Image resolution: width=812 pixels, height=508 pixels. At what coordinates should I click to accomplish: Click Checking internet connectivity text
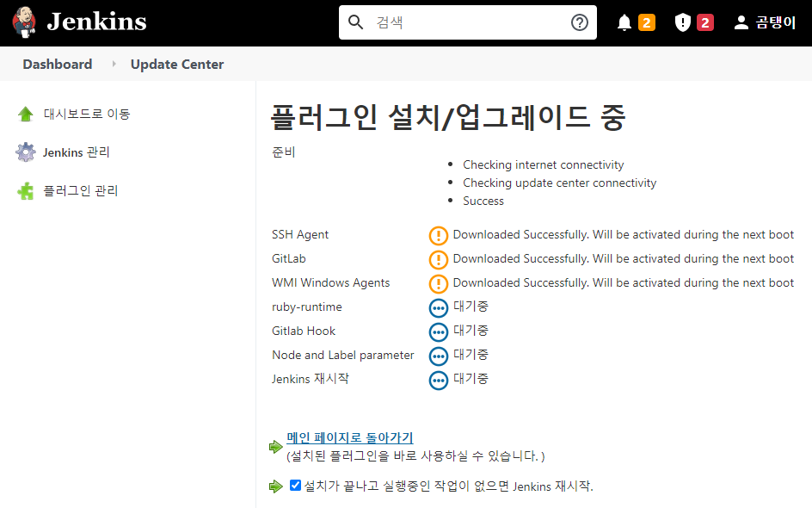pyautogui.click(x=544, y=164)
